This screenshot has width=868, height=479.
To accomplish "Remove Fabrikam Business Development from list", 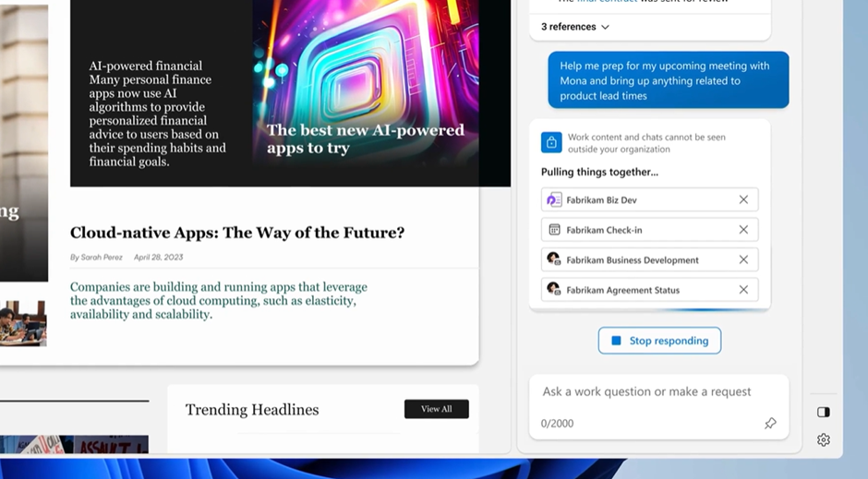I will 743,260.
